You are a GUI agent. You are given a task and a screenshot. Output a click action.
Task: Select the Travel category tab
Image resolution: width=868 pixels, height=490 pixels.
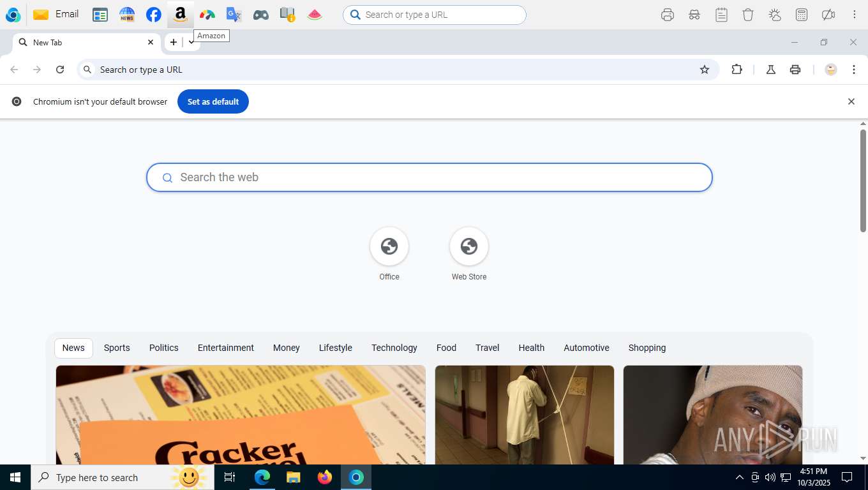(487, 348)
